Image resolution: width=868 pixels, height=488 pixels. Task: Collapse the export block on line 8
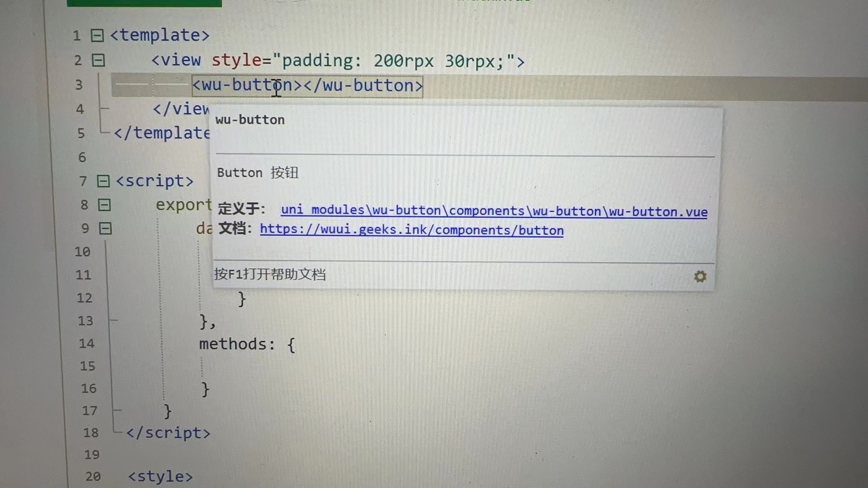[104, 205]
